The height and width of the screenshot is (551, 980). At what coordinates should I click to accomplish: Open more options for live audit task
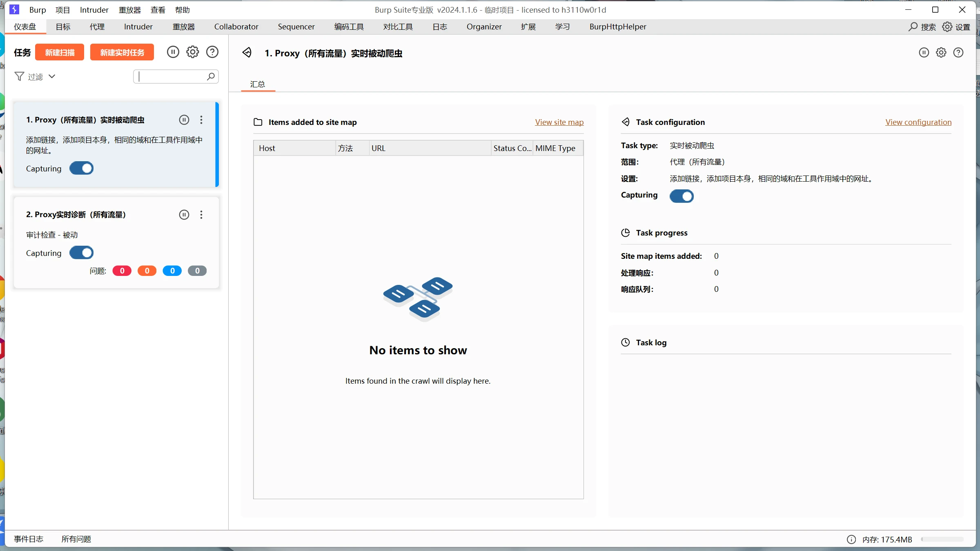(x=201, y=215)
